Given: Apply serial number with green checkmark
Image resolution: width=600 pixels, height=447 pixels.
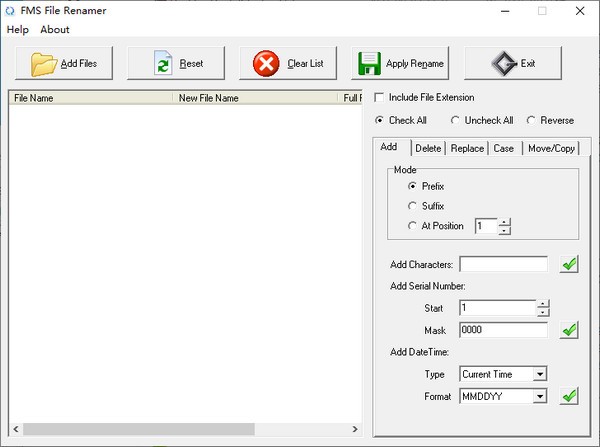Looking at the screenshot, I should tap(569, 330).
